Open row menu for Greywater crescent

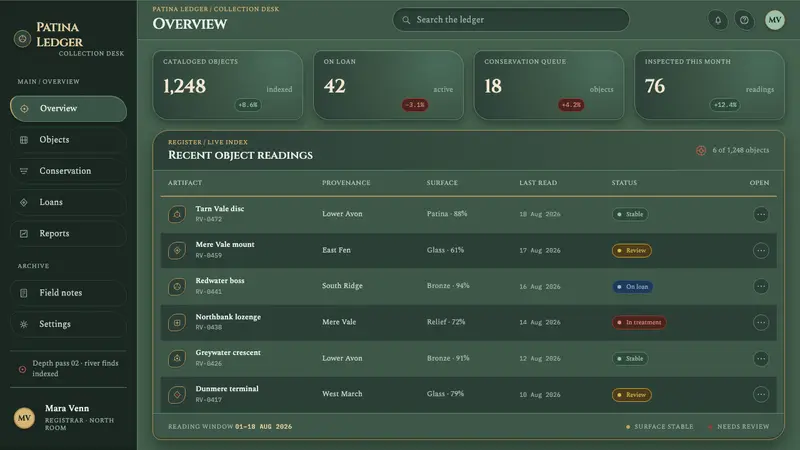click(x=761, y=358)
